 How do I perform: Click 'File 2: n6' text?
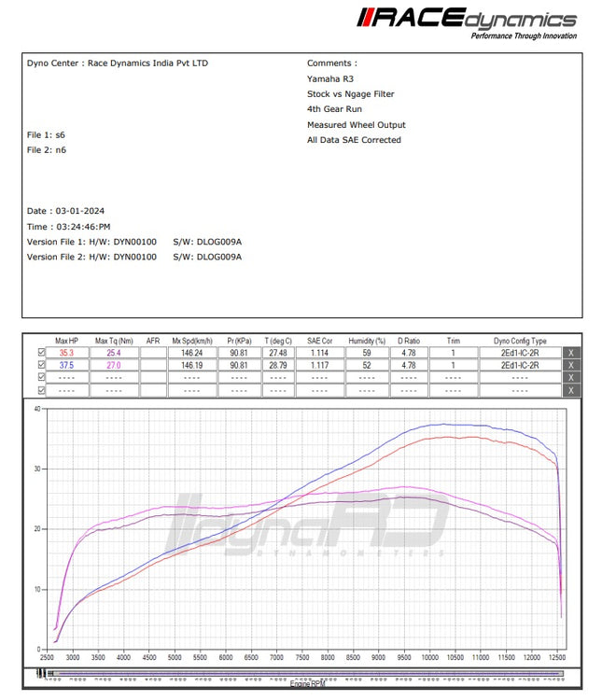click(47, 150)
